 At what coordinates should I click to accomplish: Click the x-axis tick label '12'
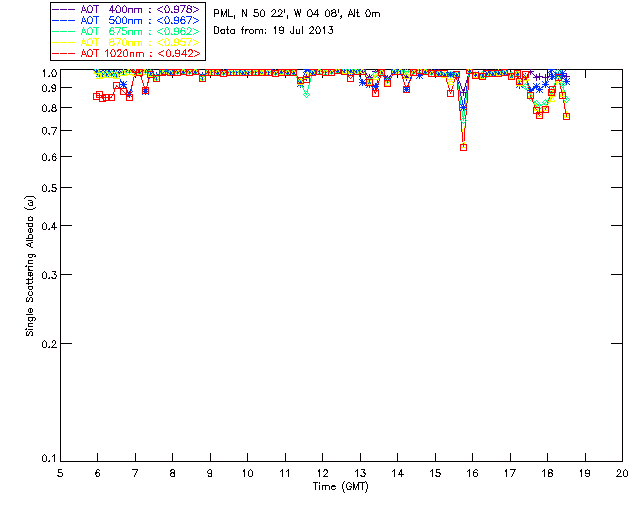click(322, 473)
